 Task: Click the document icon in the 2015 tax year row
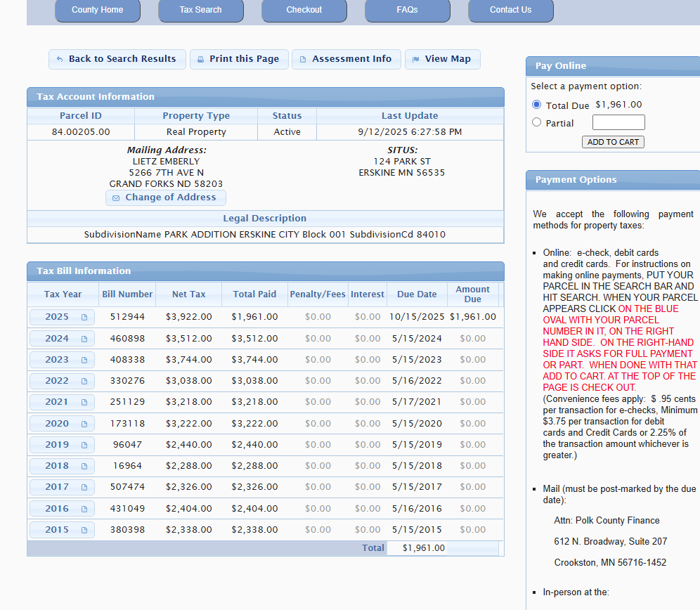coord(84,530)
